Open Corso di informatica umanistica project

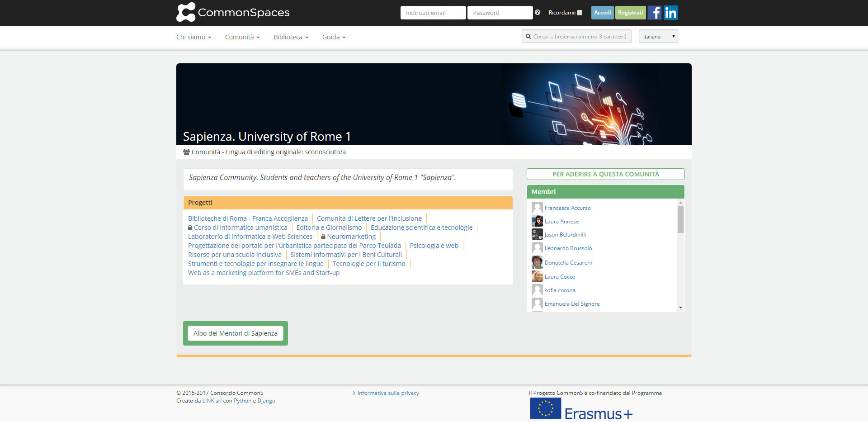pyautogui.click(x=241, y=228)
